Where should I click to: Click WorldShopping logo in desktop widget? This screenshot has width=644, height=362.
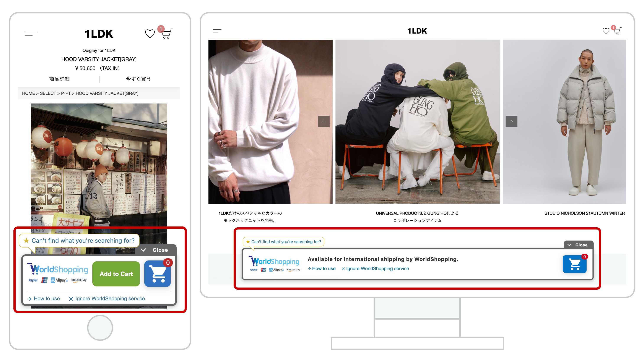click(x=274, y=261)
